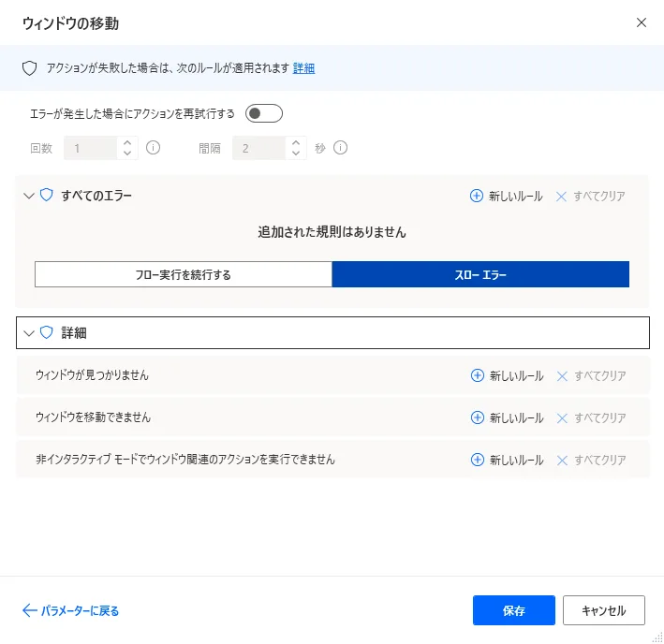664x644 pixels.
Task: Open the 詳細 help link in banner
Action: 303,68
